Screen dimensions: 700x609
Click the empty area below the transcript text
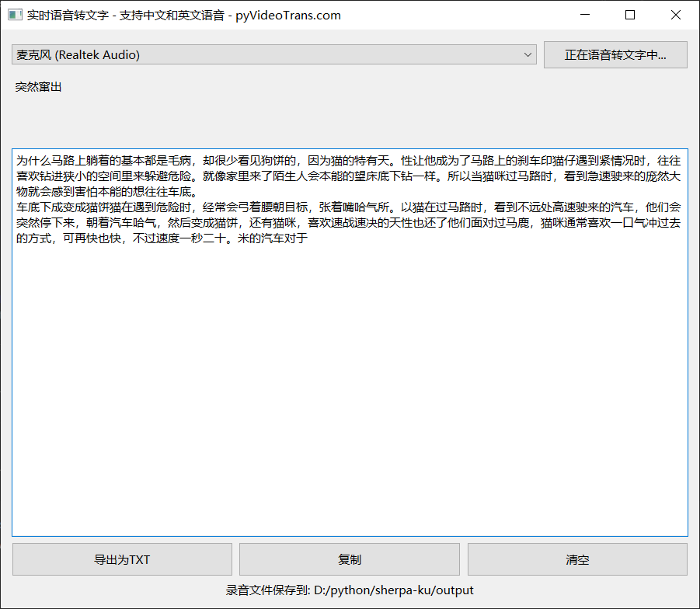350,388
